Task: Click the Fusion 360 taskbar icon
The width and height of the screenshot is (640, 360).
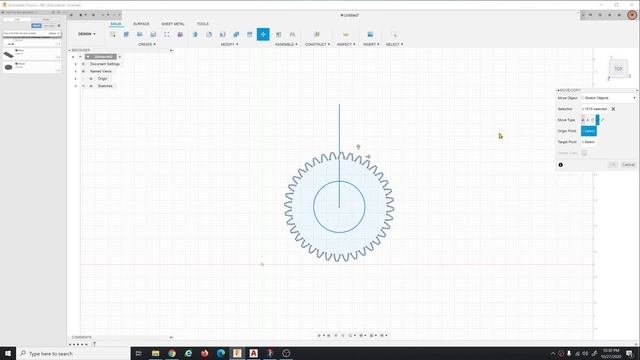Action: [237, 353]
